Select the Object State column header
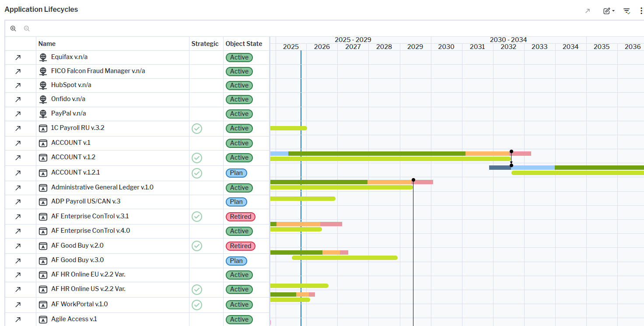This screenshot has width=644, height=326. [x=244, y=43]
